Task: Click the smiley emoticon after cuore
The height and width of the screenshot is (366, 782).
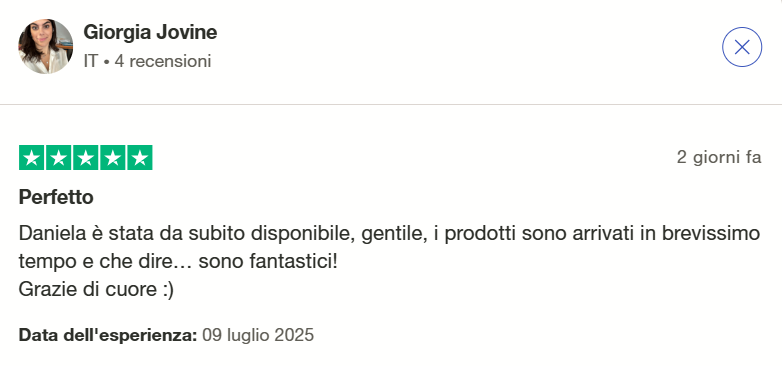Action: click(168, 290)
